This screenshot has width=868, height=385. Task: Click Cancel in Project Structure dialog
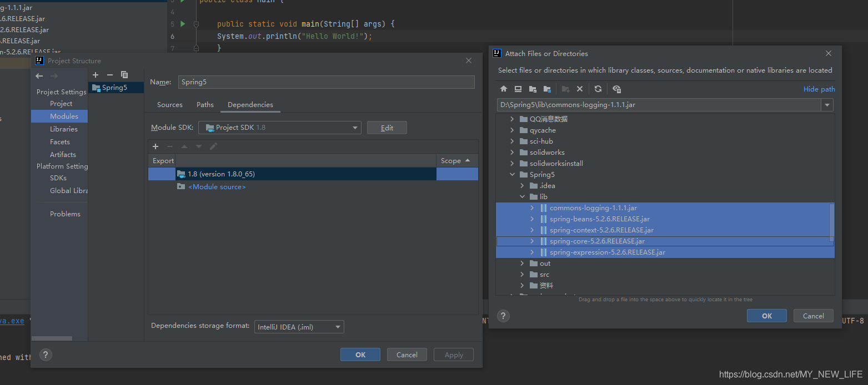click(407, 354)
